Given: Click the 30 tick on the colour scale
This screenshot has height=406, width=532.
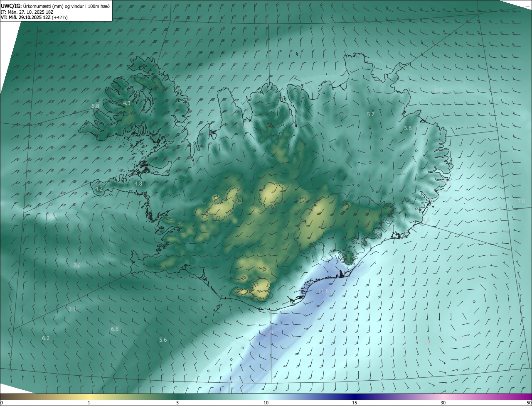Looking at the screenshot, I should (x=443, y=403).
